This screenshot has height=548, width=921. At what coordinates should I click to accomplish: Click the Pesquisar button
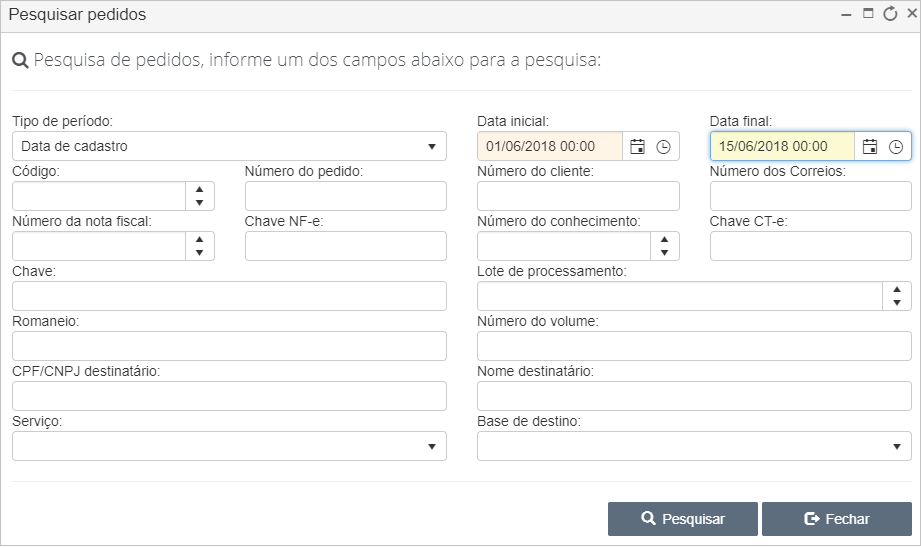[683, 519]
